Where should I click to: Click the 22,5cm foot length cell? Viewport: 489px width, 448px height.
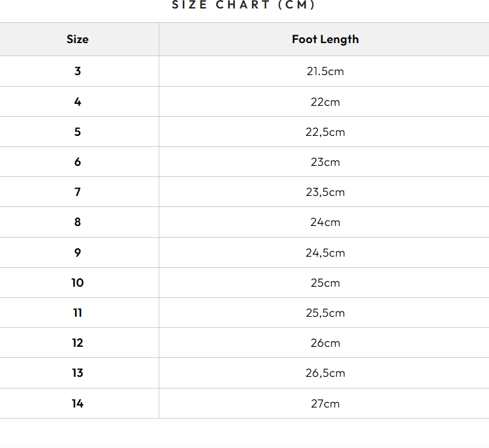(x=325, y=132)
